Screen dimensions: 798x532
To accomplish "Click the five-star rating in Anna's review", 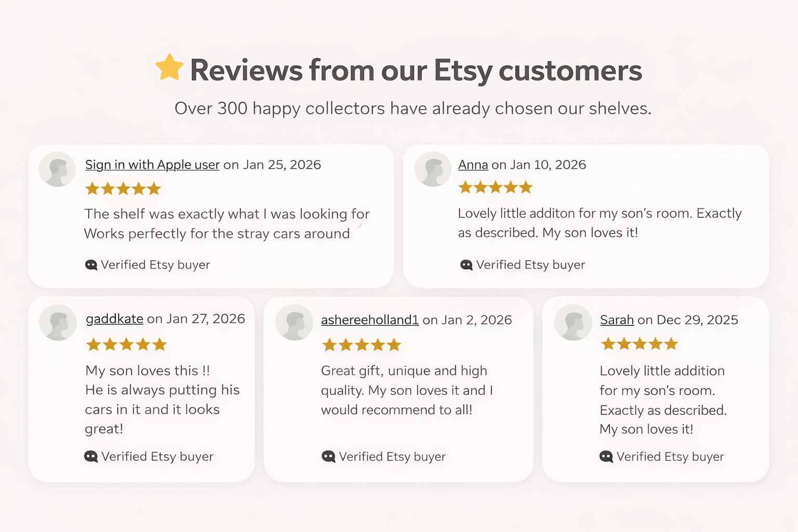I will click(x=496, y=187).
